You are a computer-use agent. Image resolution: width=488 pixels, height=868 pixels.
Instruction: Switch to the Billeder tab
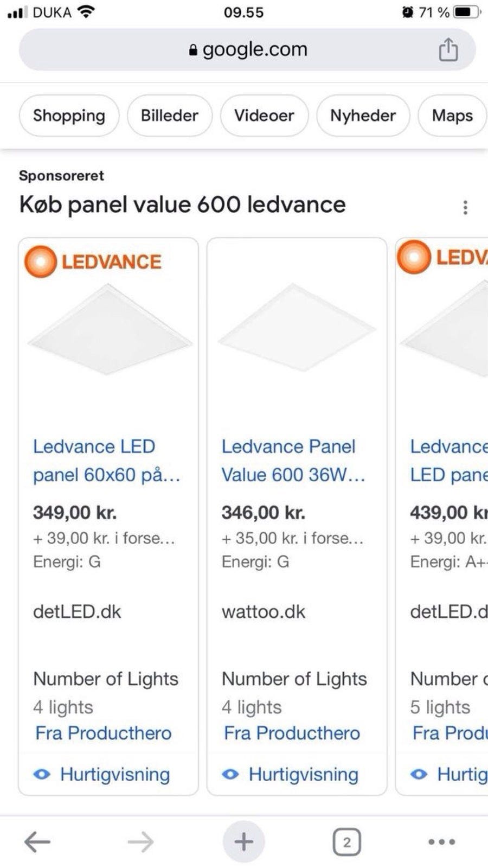[x=169, y=116]
